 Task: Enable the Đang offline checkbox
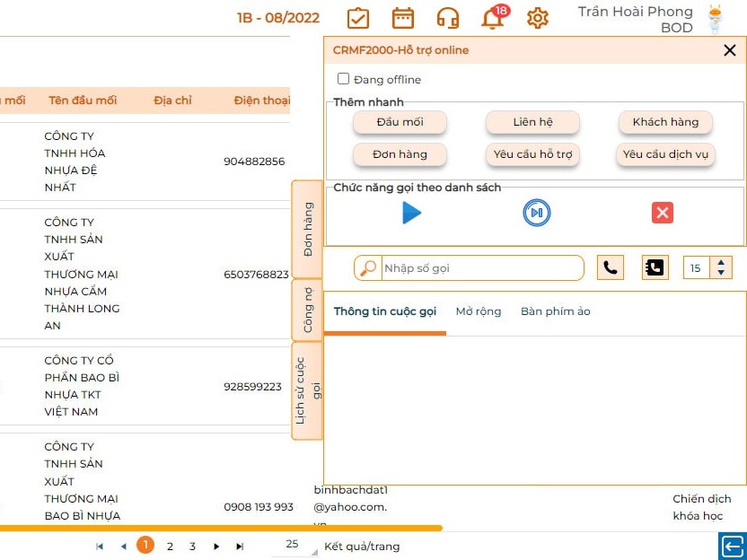click(343, 79)
